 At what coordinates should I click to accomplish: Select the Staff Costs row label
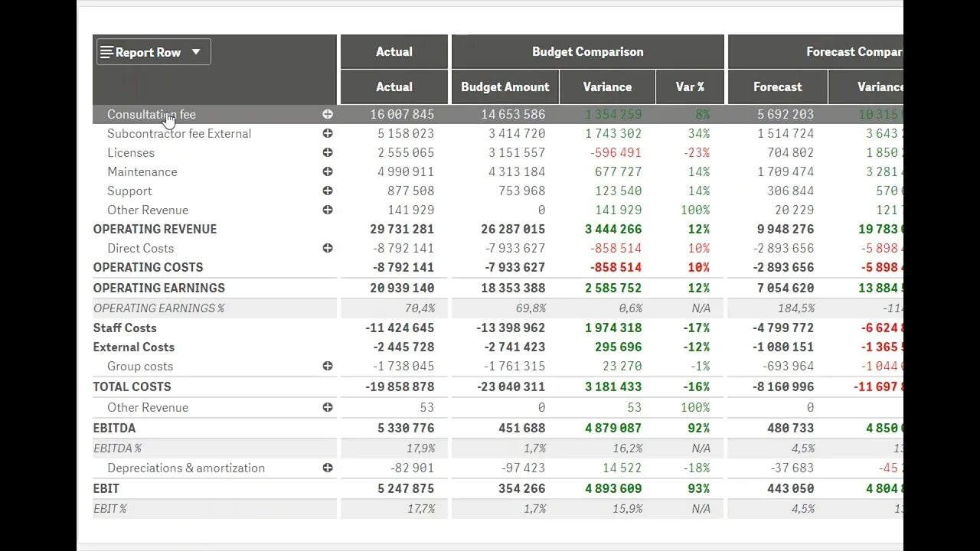pyautogui.click(x=125, y=328)
